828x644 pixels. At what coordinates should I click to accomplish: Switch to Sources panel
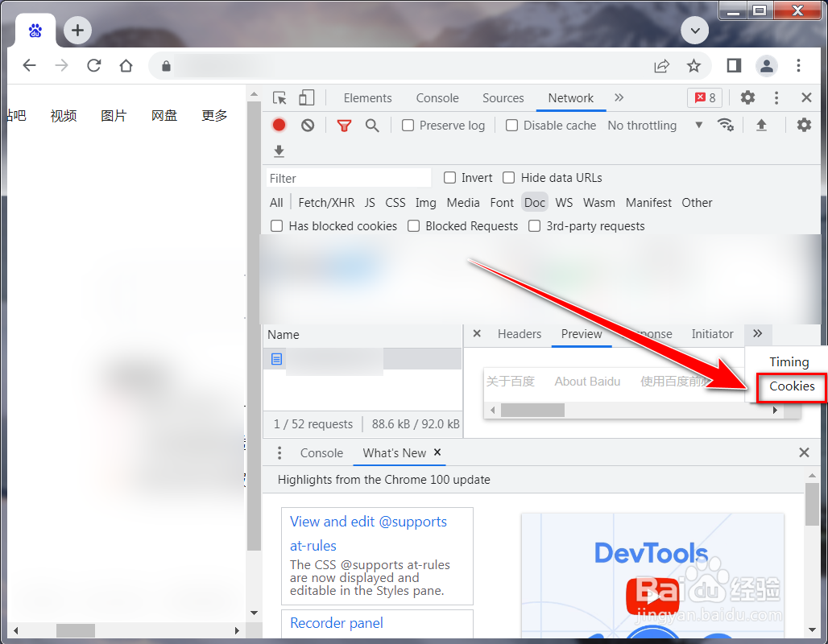503,98
